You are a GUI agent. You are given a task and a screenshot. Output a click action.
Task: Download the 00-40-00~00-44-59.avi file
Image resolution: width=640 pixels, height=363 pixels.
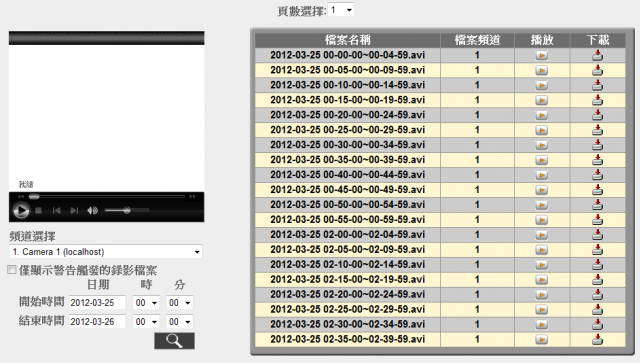[597, 175]
